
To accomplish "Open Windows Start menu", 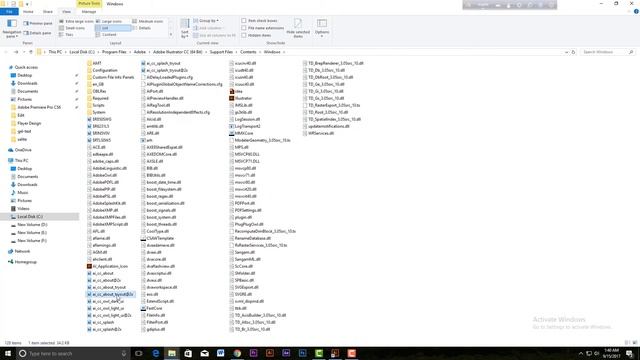I will pos(7,353).
